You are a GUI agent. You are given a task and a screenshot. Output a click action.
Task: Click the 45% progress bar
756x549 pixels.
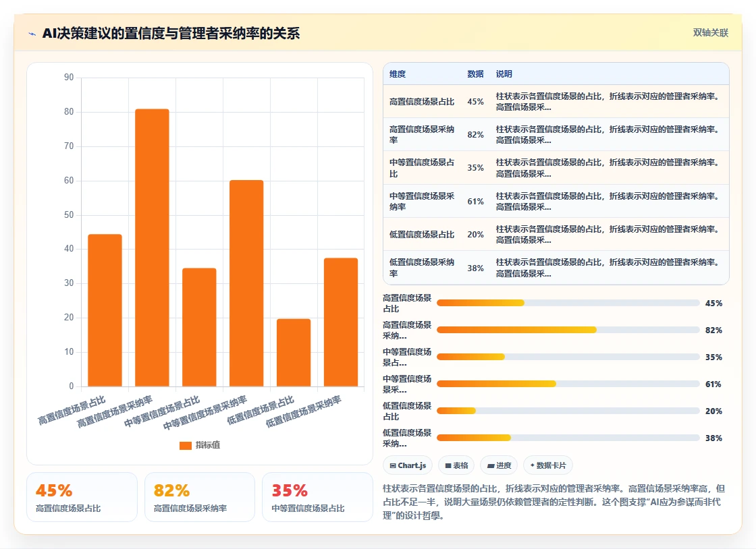[568, 303]
